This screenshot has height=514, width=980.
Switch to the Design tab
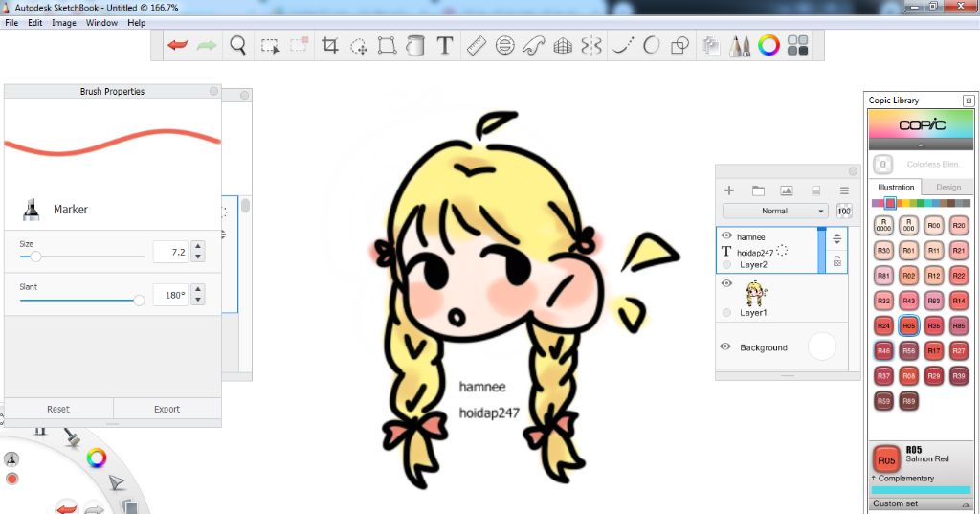(948, 187)
